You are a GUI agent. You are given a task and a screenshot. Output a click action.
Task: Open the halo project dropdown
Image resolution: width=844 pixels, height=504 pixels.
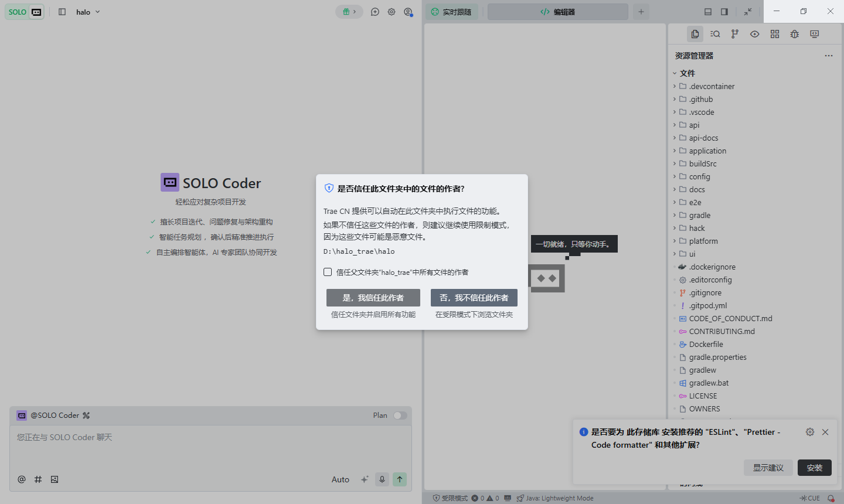[88, 12]
